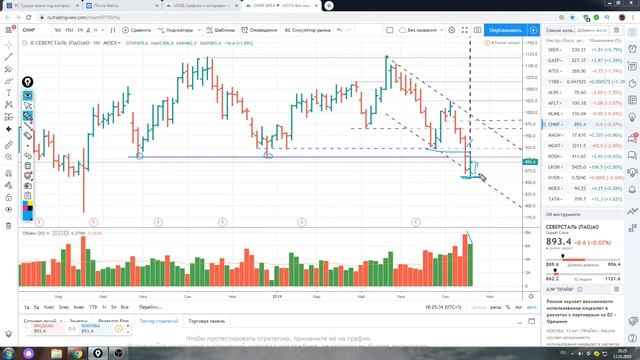640x360 pixels.
Task: Pick the yellow color in overlay palette
Action: click(x=30, y=203)
